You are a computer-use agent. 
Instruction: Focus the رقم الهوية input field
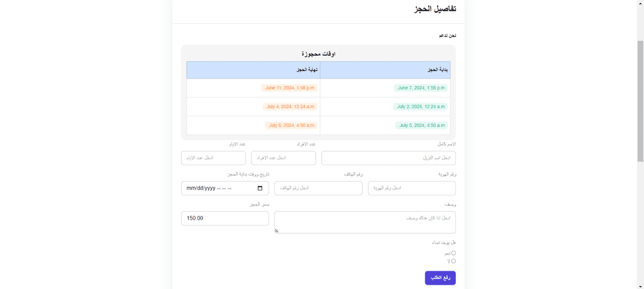pos(412,188)
